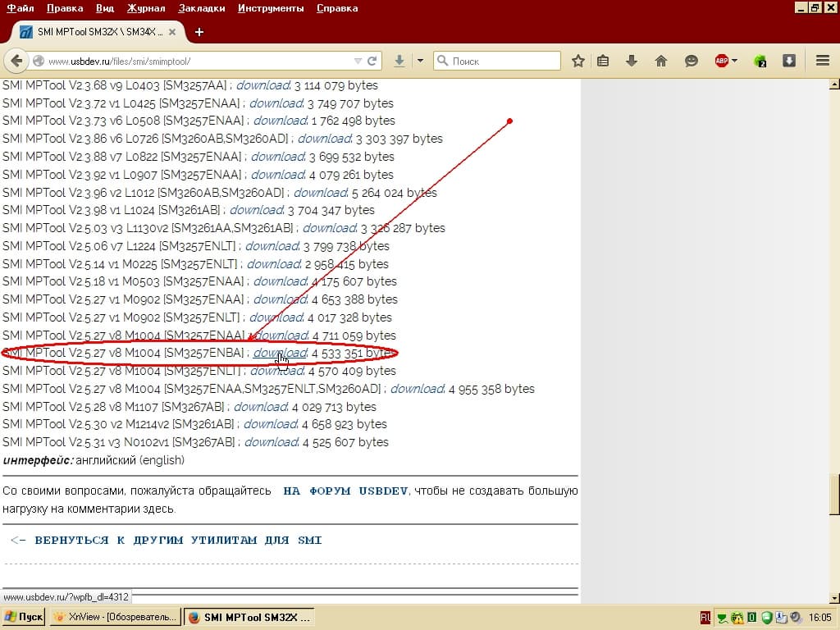
Task: Download V2.3.73 v6 L0508 file
Action: point(281,121)
